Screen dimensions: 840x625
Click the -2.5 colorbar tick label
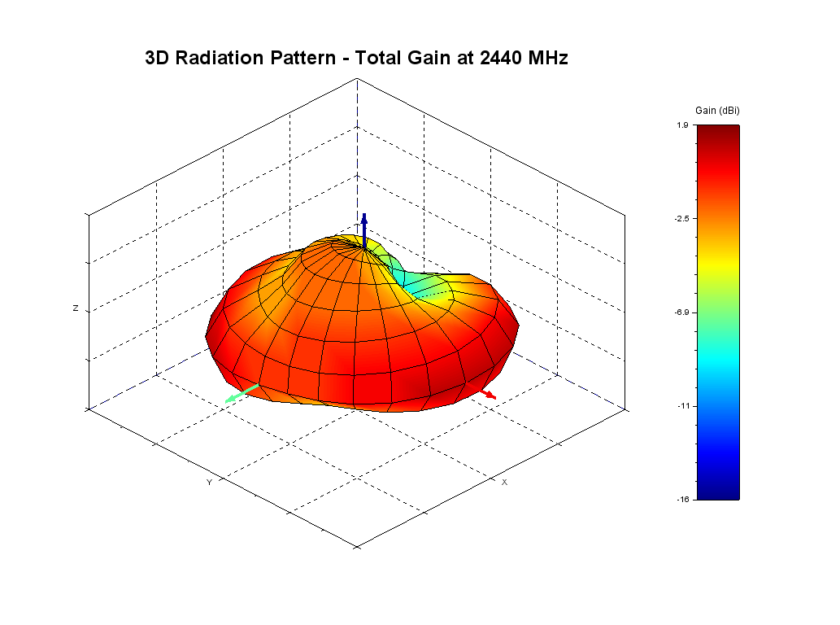681,219
